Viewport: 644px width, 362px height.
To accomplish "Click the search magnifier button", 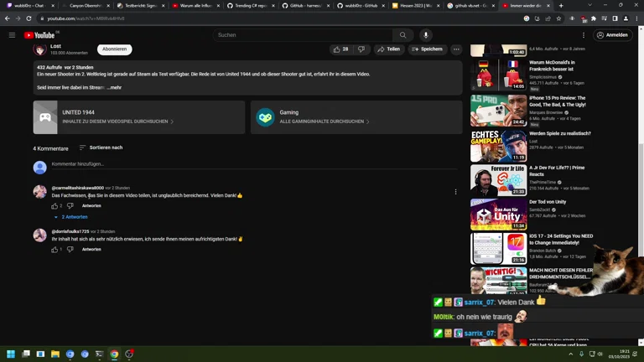I will 402,35.
